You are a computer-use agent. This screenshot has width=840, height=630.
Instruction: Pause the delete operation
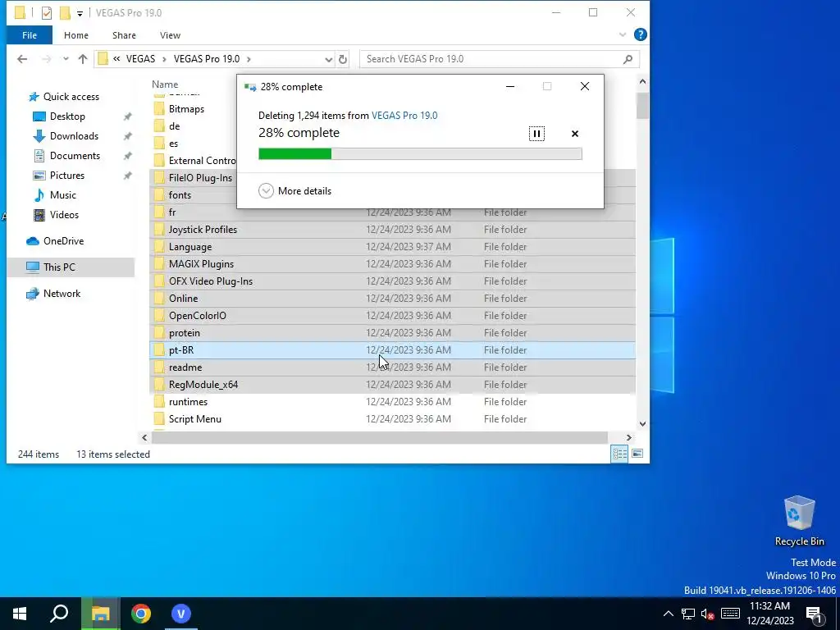[536, 134]
